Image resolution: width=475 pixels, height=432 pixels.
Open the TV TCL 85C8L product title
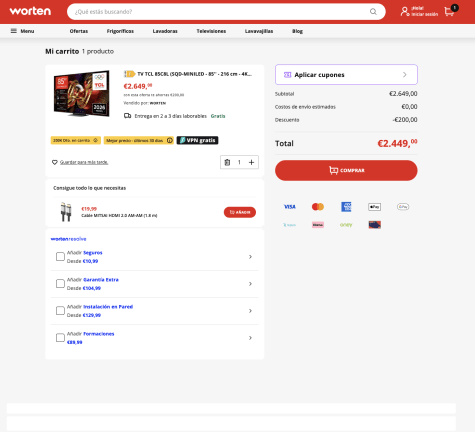click(x=195, y=74)
